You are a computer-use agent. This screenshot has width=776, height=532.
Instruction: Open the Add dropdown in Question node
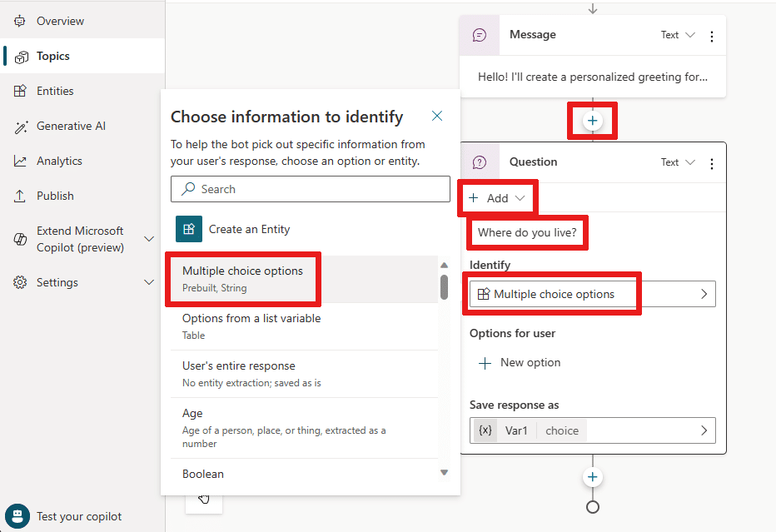(496, 198)
